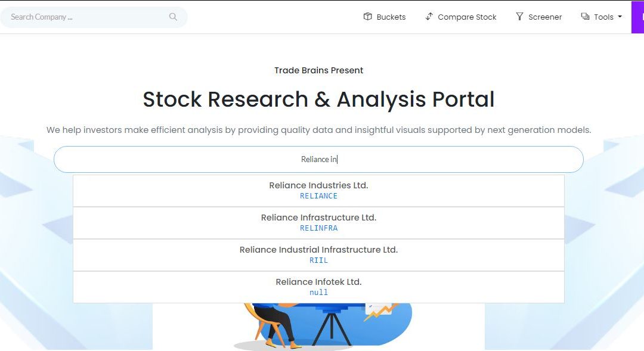
Task: Click the RELINFRA ticker symbol
Action: [x=318, y=228]
